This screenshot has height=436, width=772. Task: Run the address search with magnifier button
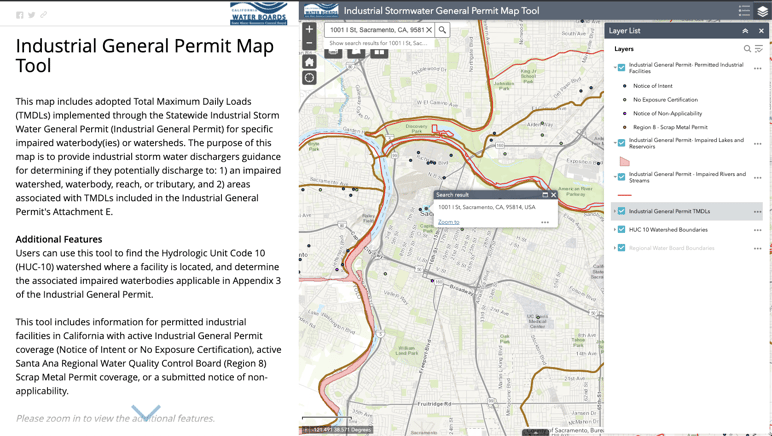pos(442,30)
